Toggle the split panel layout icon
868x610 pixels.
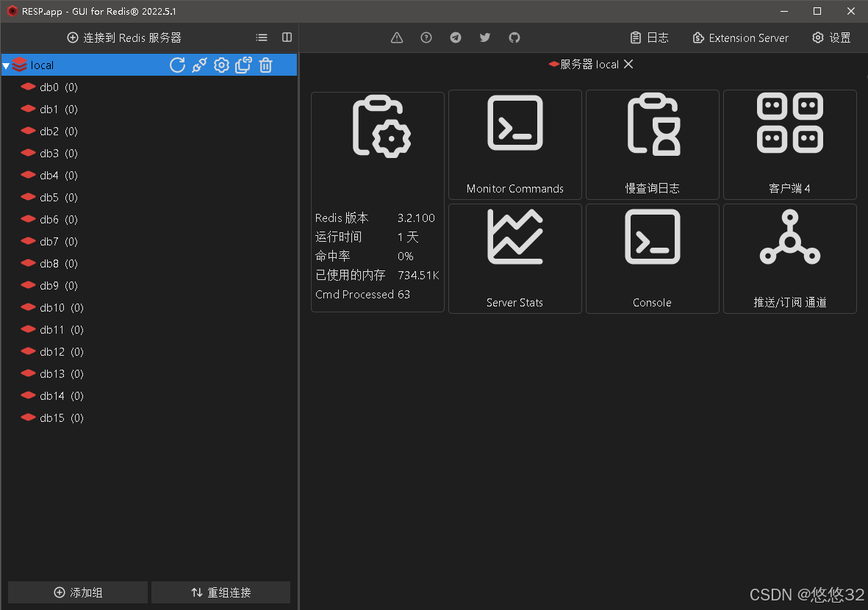tap(286, 37)
